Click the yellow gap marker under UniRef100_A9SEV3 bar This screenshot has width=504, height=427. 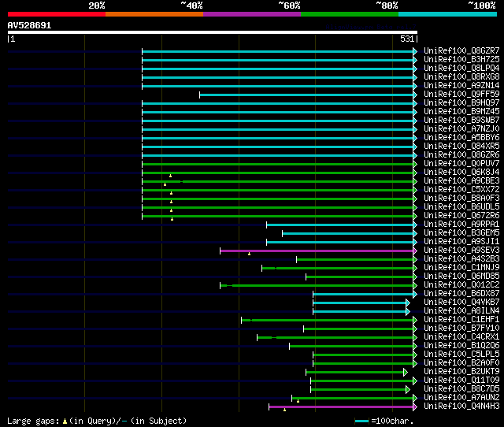[x=249, y=254]
